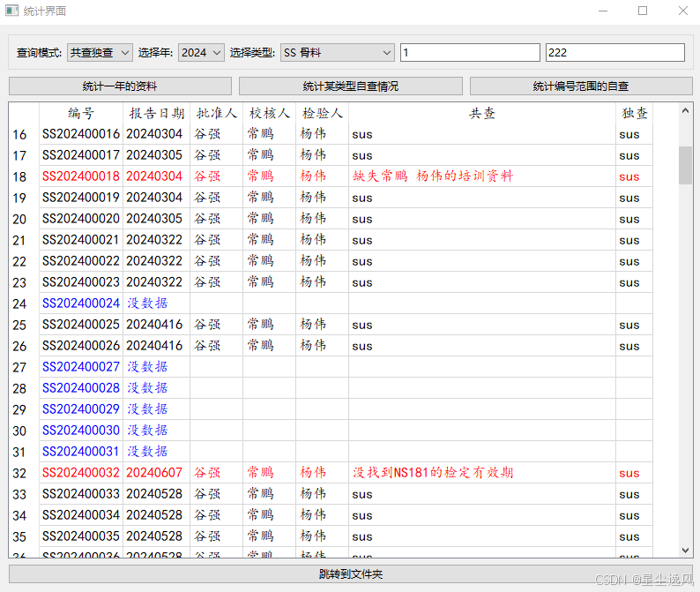
Task: Click the 共查 column header
Action: click(x=482, y=113)
